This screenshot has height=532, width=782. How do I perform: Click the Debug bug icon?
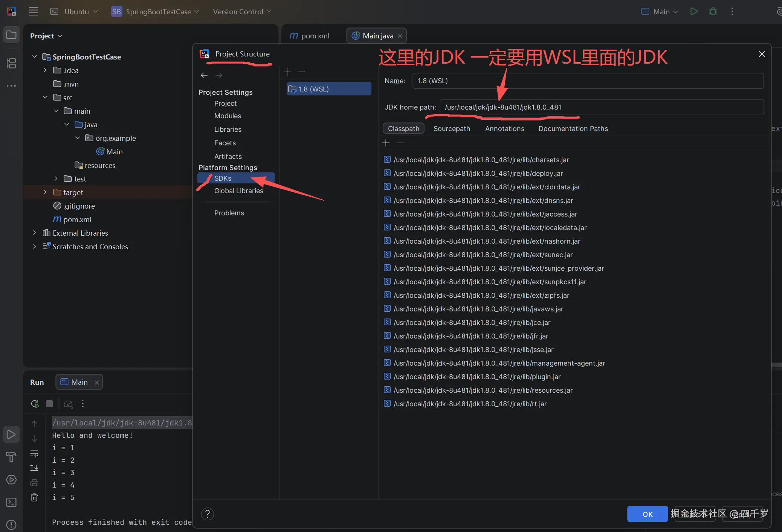pos(713,12)
